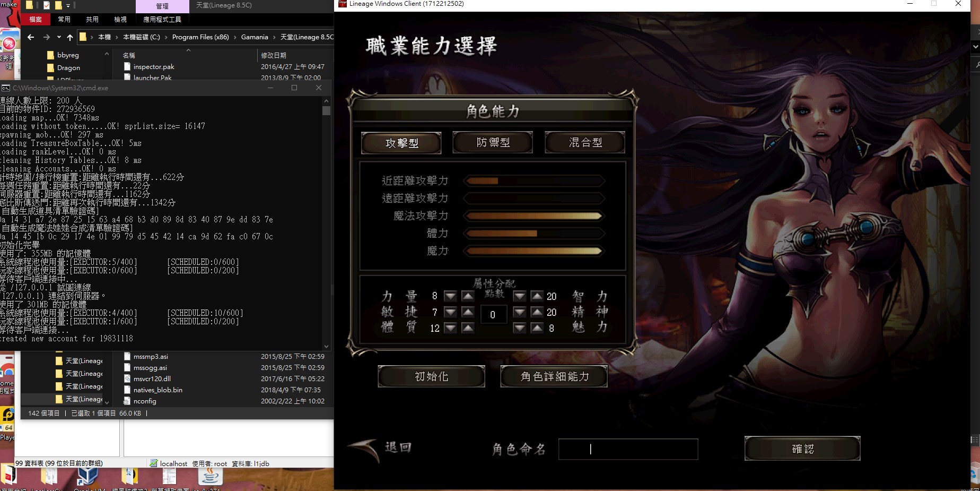980x491 pixels.
Task: Click the cmd window scrollbar down arrow
Action: click(x=326, y=346)
